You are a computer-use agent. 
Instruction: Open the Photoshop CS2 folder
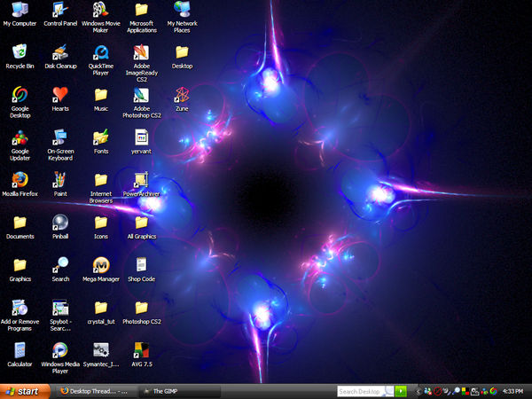click(x=142, y=312)
